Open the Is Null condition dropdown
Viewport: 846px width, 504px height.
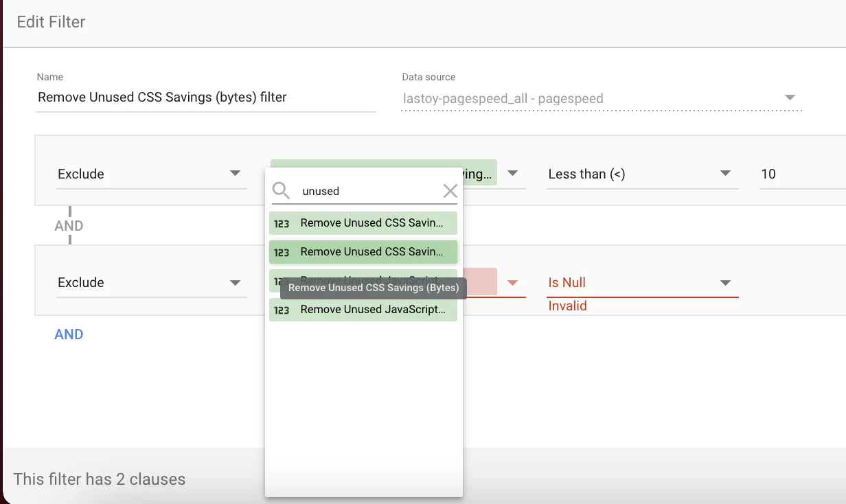click(x=642, y=283)
